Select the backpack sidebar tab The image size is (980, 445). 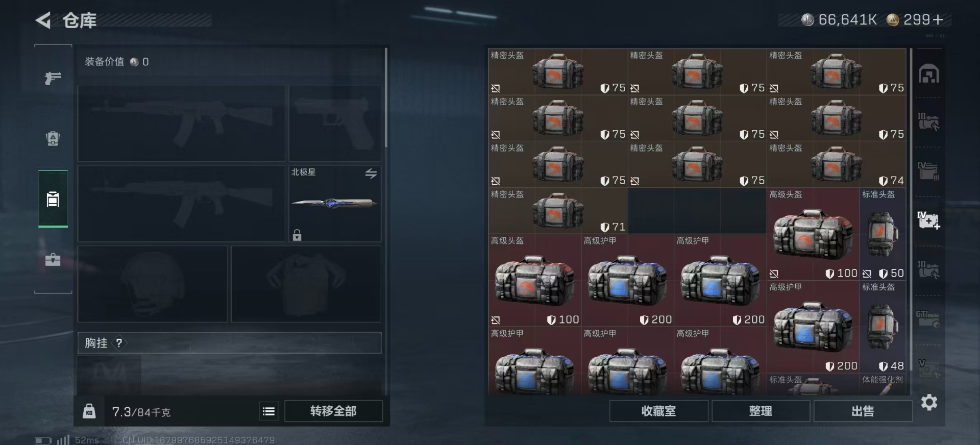click(x=53, y=138)
